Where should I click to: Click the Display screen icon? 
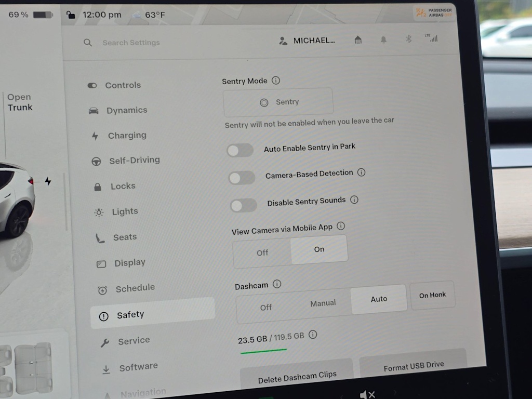click(101, 264)
